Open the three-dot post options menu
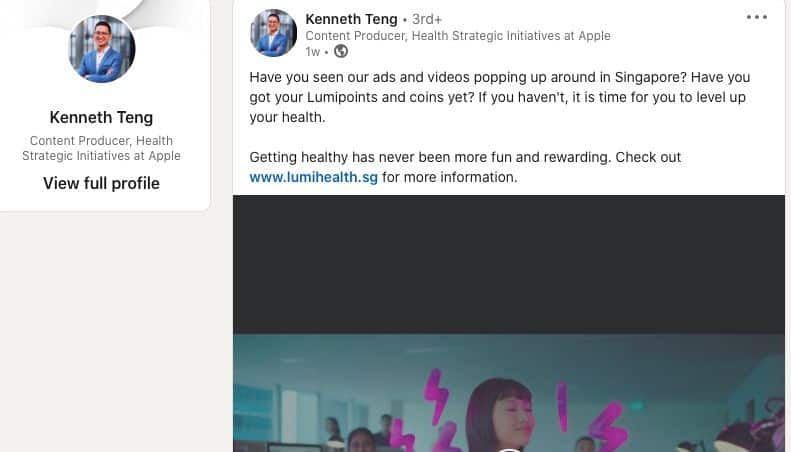This screenshot has height=452, width=791. click(757, 17)
